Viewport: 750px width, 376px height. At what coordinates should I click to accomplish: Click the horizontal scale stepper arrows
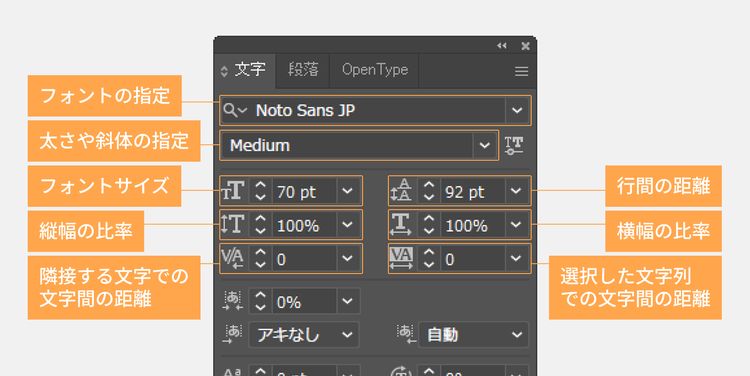click(x=429, y=225)
